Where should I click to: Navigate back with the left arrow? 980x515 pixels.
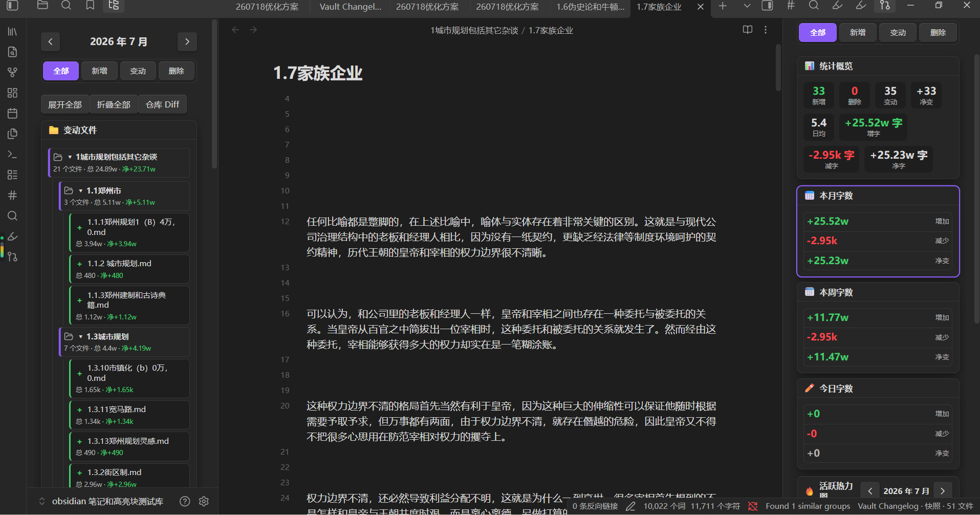click(235, 30)
